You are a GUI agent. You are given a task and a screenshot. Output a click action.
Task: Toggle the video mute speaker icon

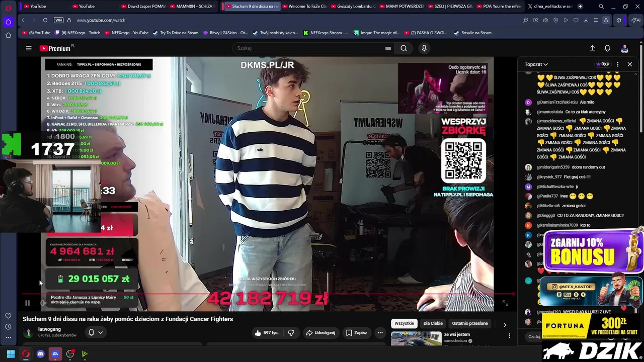coord(43,303)
